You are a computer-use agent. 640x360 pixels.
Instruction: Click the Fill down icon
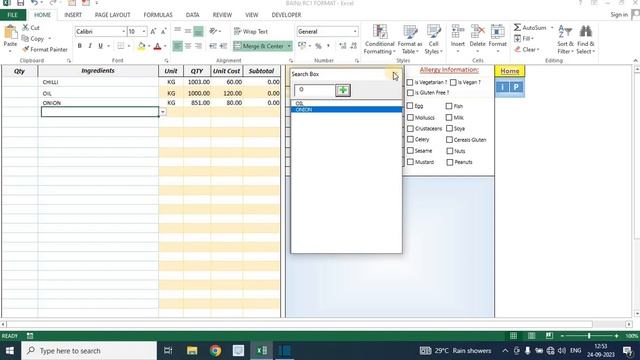pos(517,38)
